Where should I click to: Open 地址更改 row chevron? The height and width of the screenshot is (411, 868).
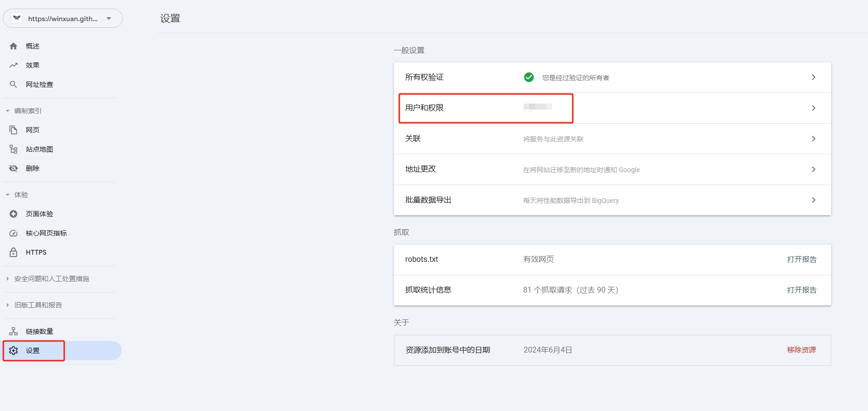[x=813, y=169]
